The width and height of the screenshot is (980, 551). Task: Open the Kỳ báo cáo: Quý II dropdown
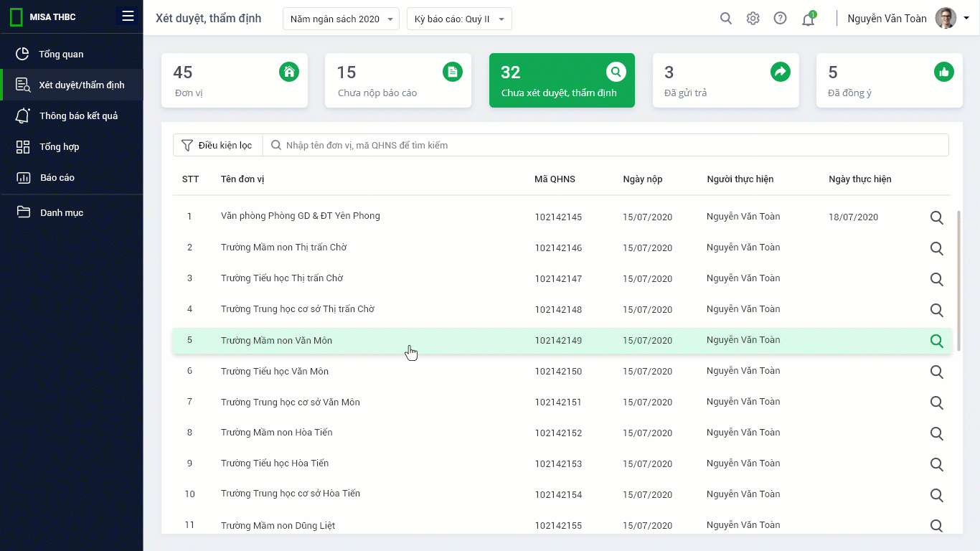(x=459, y=19)
